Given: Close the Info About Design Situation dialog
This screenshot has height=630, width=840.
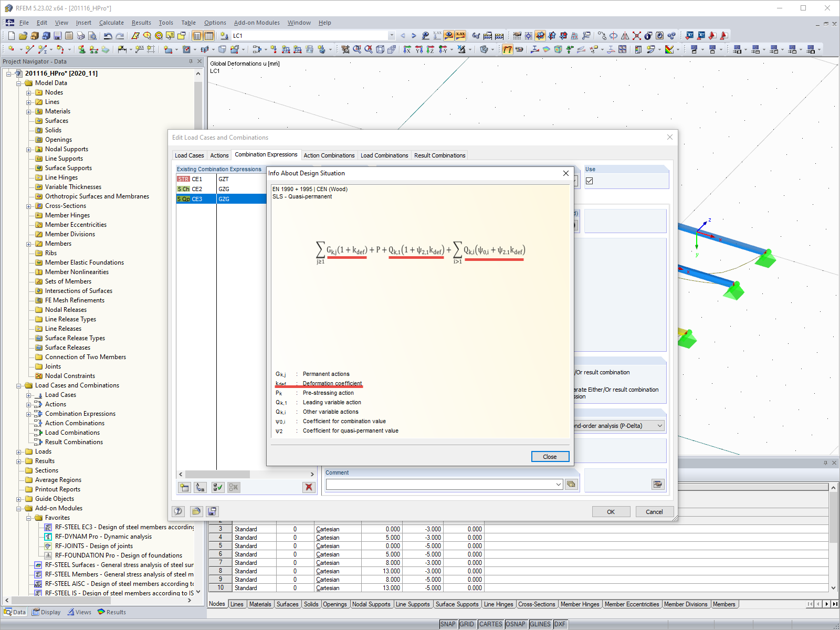Looking at the screenshot, I should click(x=550, y=457).
